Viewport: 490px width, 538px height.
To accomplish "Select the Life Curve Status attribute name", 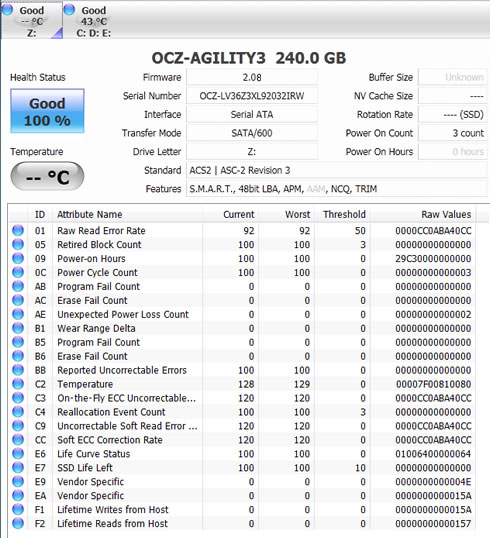I will coord(94,454).
